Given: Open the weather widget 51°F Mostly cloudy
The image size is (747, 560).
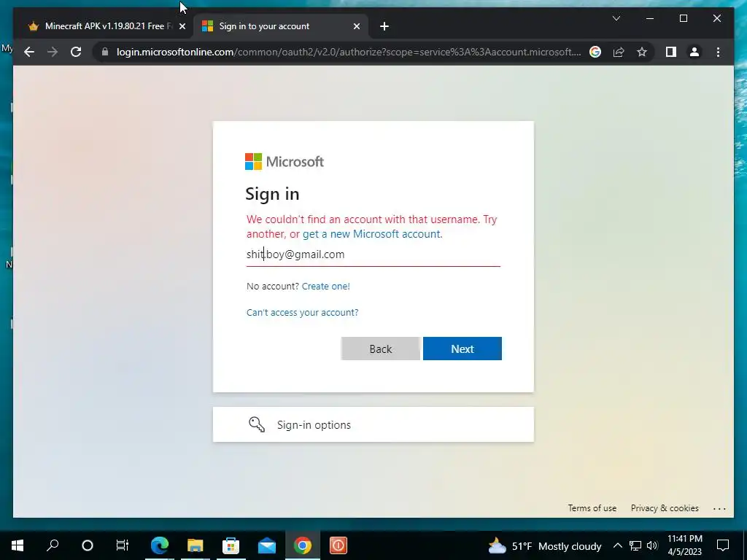Looking at the screenshot, I should click(544, 545).
